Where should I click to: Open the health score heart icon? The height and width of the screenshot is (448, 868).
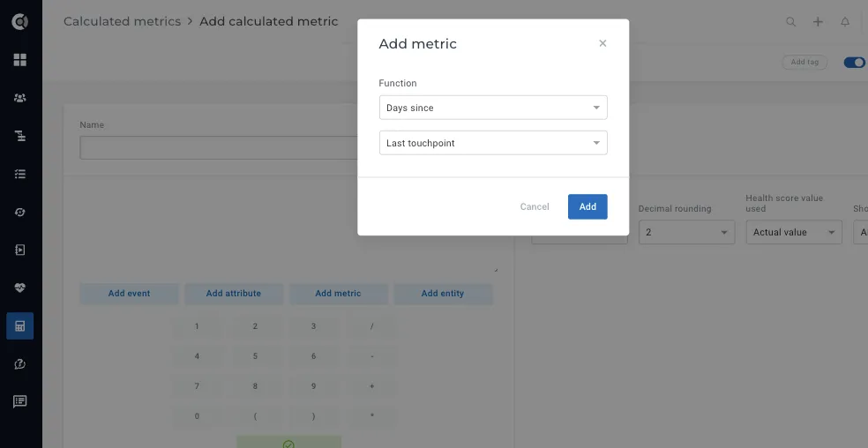pos(20,288)
